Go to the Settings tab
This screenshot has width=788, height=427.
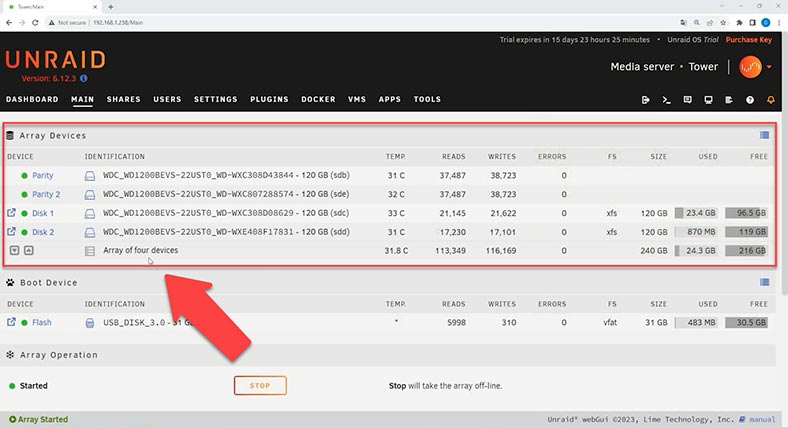216,99
